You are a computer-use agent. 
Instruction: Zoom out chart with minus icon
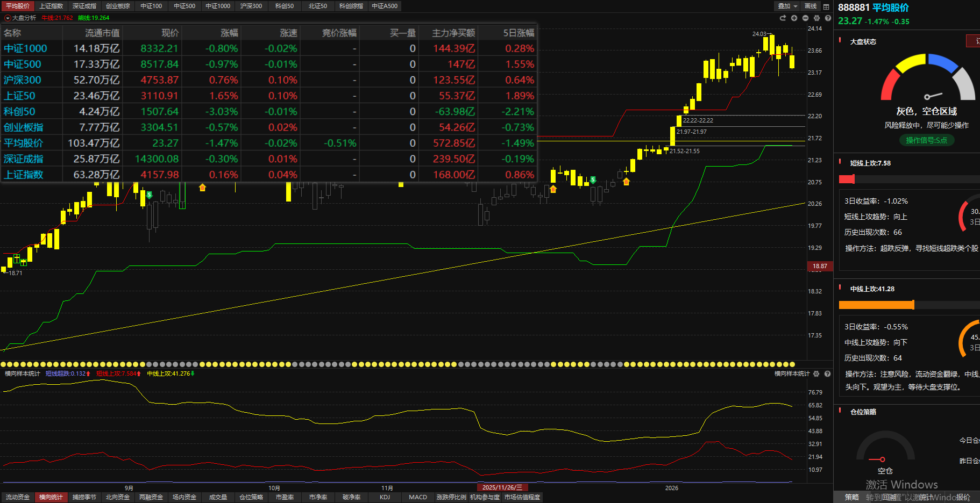805,18
